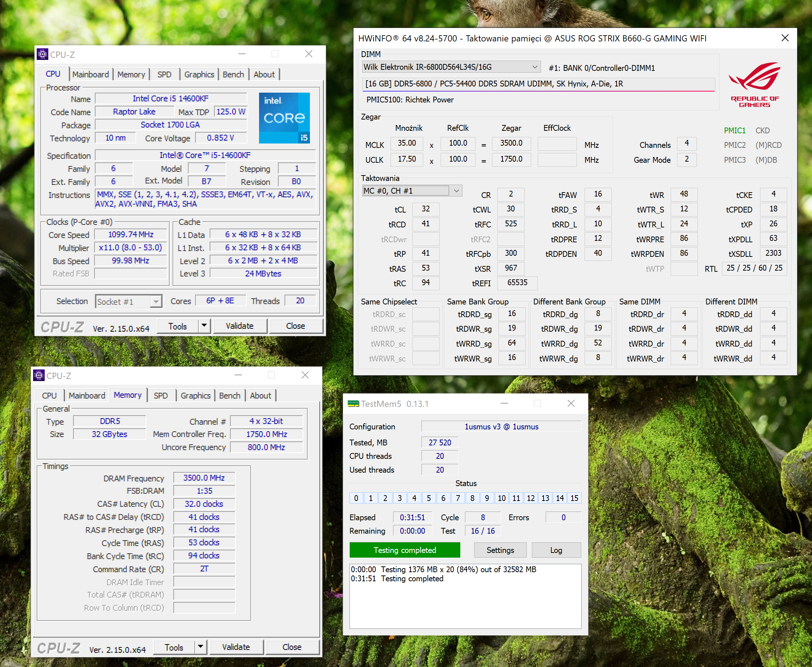The width and height of the screenshot is (812, 667).
Task: Minimize the TestMem5 window
Action: point(504,403)
